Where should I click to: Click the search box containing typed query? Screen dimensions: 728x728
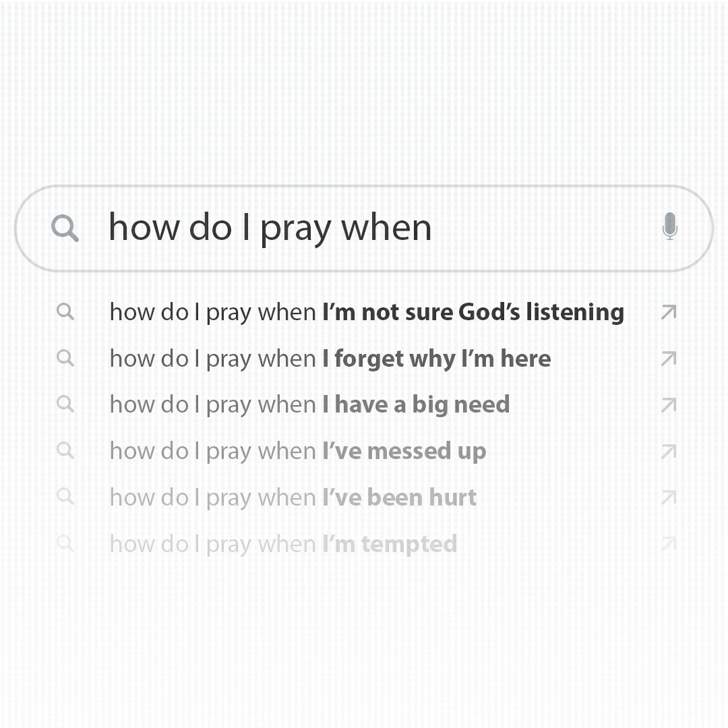[364, 228]
